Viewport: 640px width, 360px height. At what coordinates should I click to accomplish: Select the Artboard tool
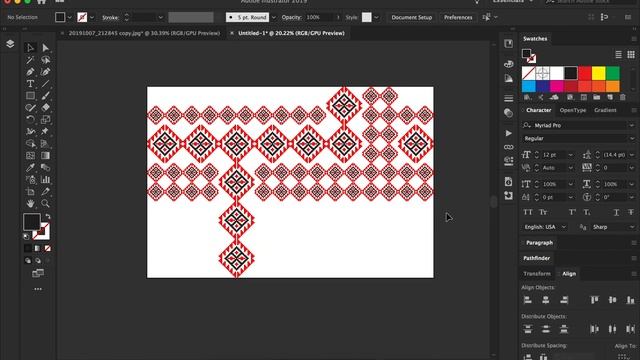[30, 191]
